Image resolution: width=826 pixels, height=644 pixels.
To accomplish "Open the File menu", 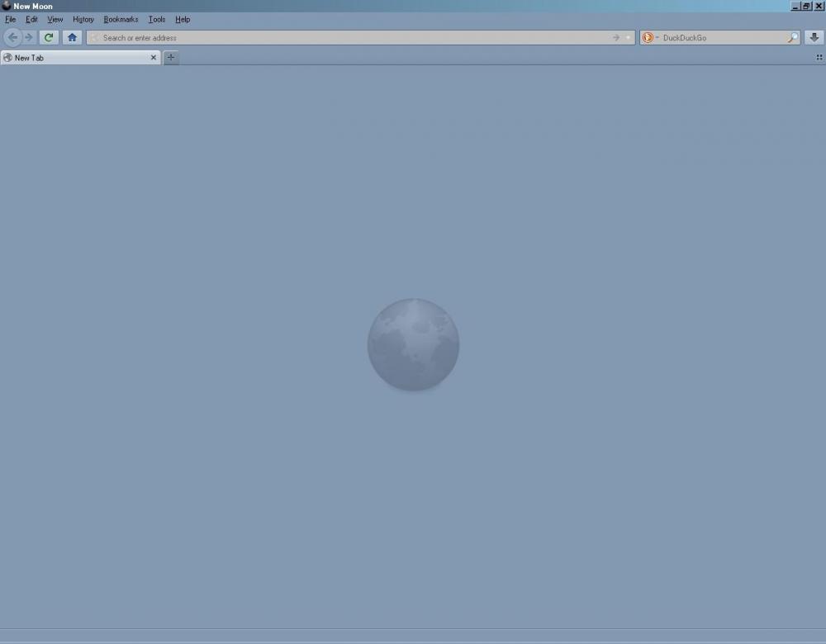I will (x=11, y=20).
